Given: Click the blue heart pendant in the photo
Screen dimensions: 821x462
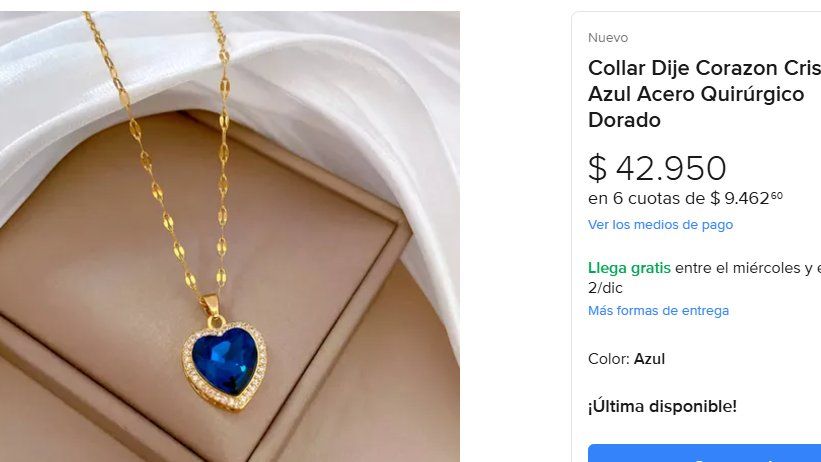Looking at the screenshot, I should (x=224, y=360).
